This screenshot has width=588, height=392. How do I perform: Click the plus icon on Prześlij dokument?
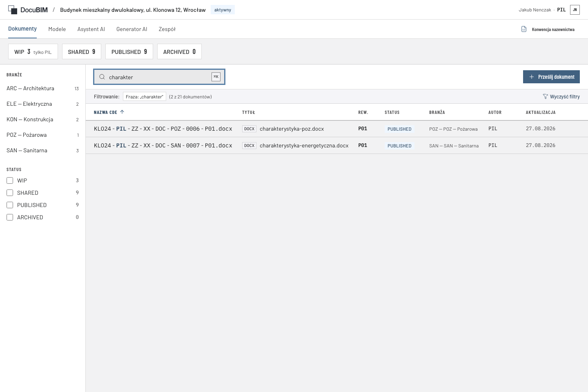(x=532, y=77)
